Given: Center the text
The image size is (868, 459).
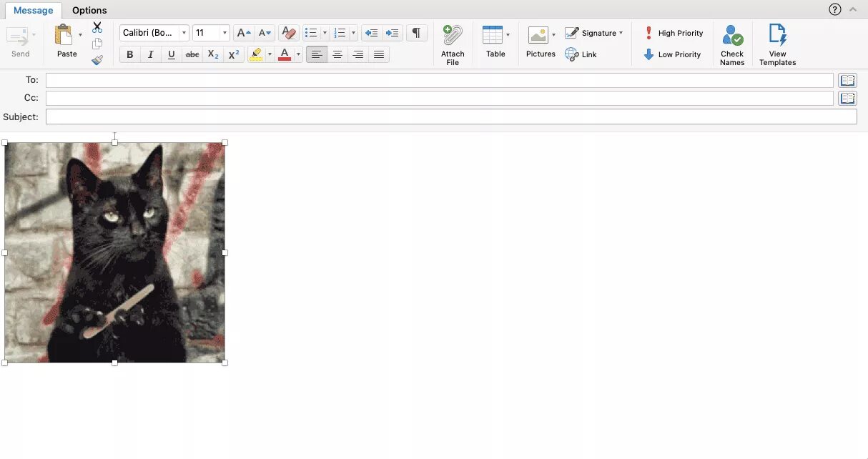Looking at the screenshot, I should (337, 54).
